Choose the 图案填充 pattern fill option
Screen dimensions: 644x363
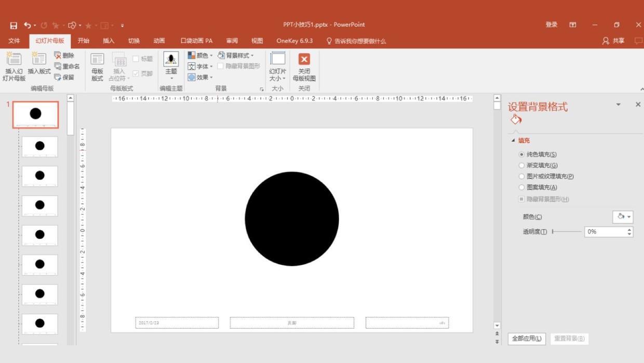coord(522,187)
